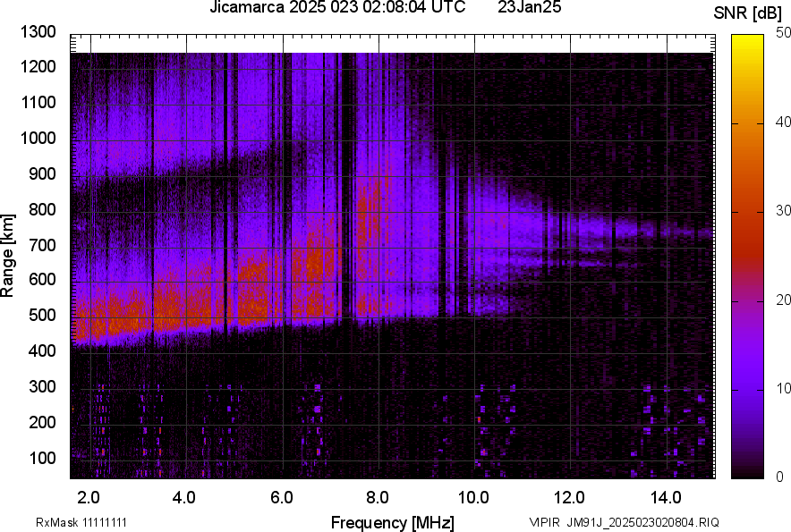Click the VIPIR JM91J RIQ filename label

pos(624,522)
